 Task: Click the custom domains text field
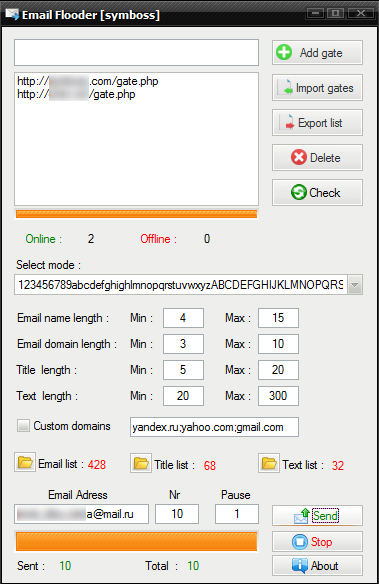coord(214,427)
